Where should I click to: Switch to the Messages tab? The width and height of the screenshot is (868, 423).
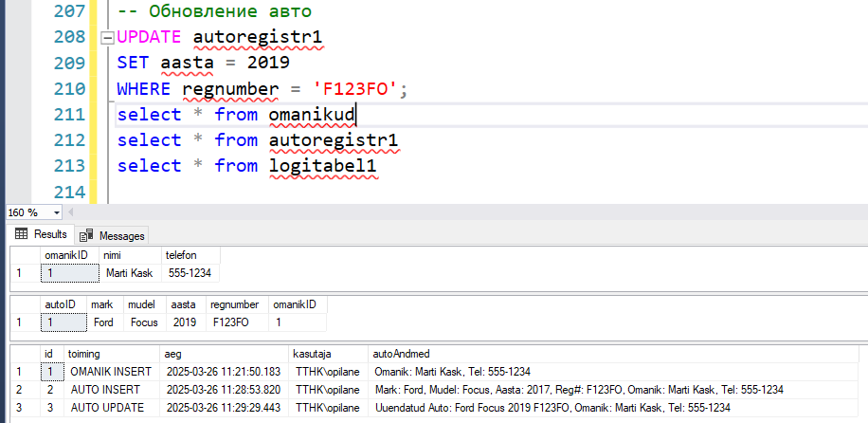[112, 235]
